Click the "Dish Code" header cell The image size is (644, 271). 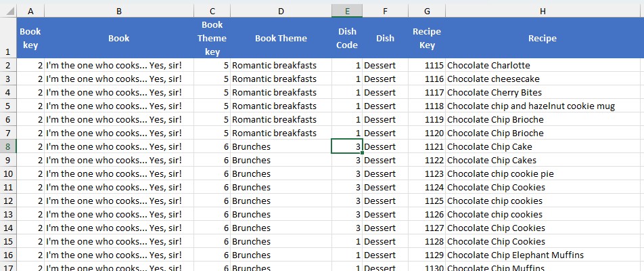tap(347, 39)
